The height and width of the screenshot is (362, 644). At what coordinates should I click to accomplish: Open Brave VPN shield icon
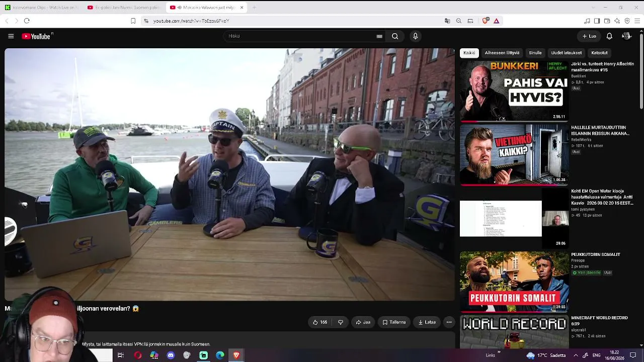coord(627,21)
